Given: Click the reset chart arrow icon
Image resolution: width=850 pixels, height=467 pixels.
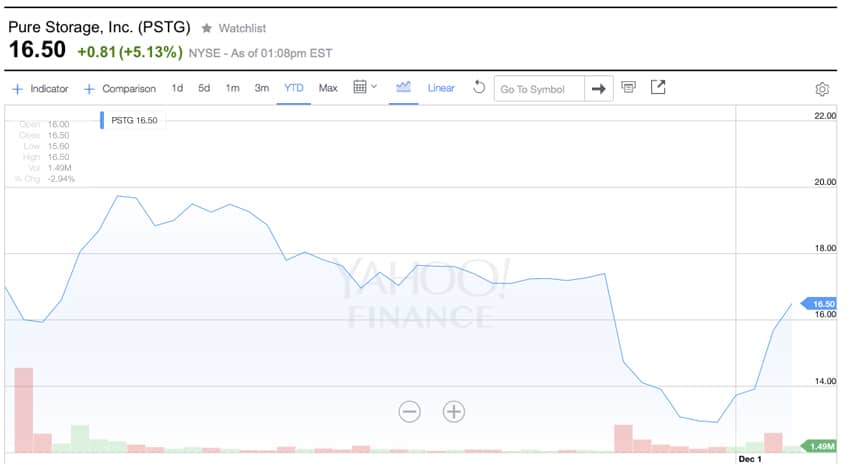Looking at the screenshot, I should (x=479, y=88).
